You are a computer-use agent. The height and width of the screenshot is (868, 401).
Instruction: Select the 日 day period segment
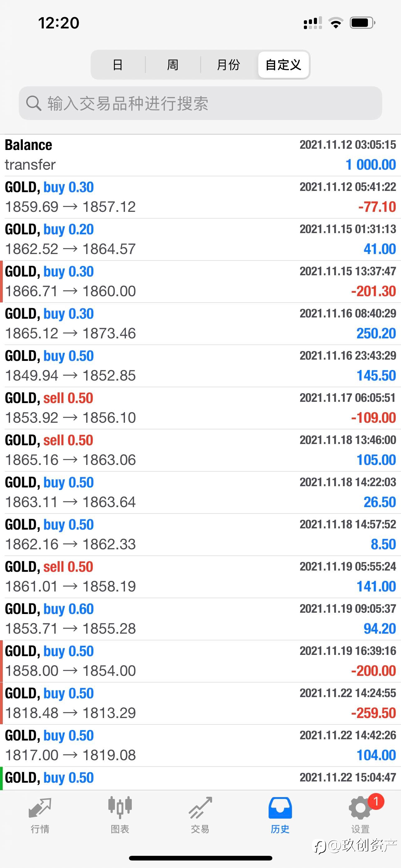coord(118,65)
